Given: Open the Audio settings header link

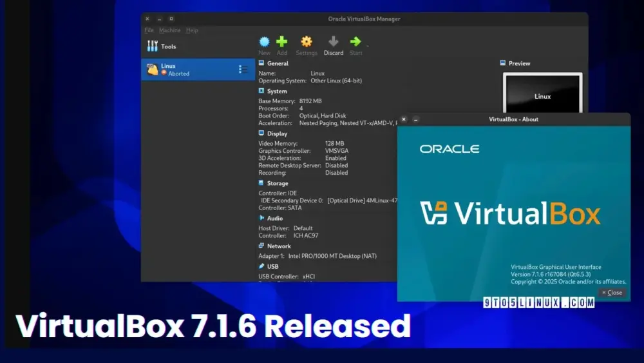Looking at the screenshot, I should click(275, 219).
